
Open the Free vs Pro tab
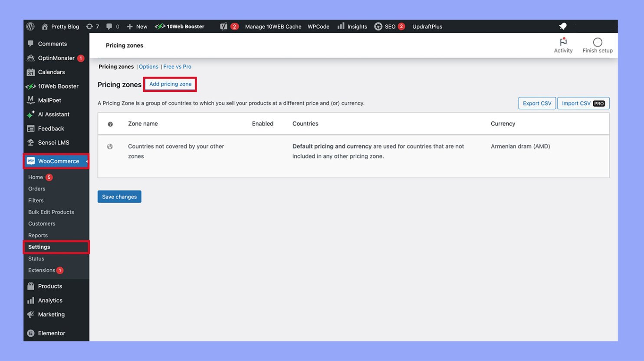tap(177, 66)
